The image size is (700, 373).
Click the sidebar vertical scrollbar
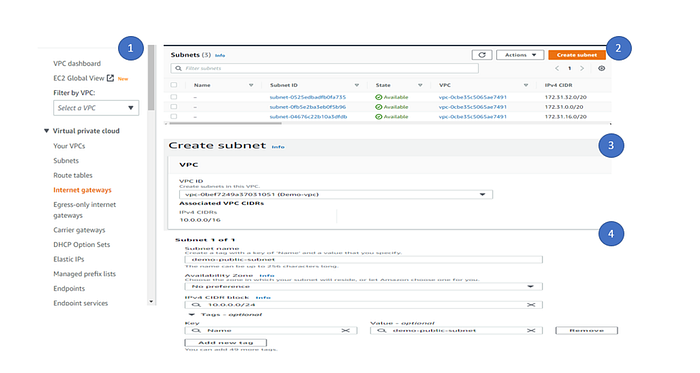pos(151,174)
